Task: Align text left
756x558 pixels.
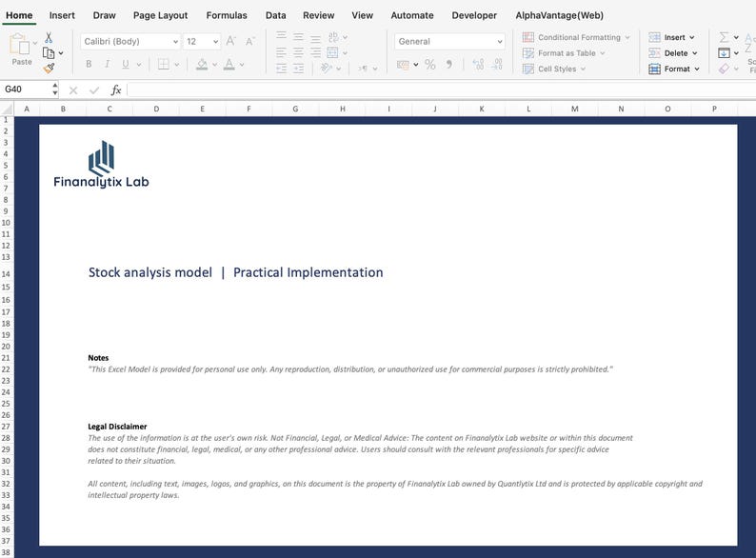Action: pyautogui.click(x=281, y=52)
